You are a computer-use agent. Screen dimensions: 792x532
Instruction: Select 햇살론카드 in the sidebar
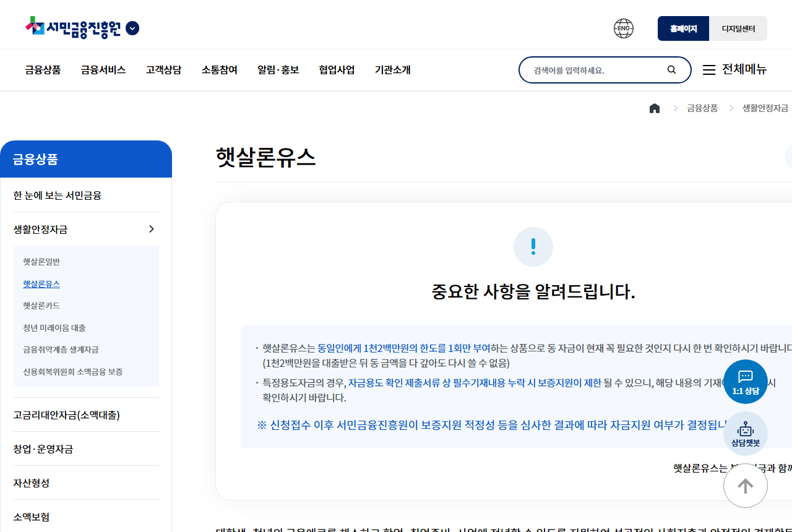click(41, 306)
